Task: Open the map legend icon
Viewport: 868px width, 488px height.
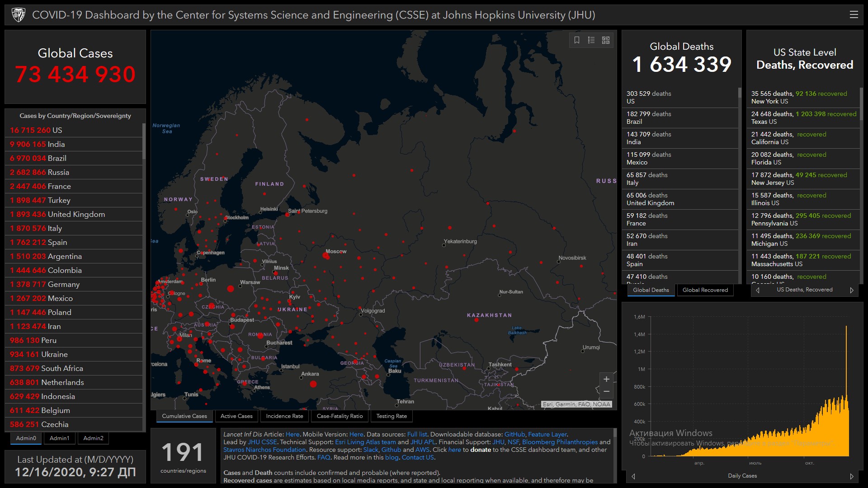Action: (591, 40)
